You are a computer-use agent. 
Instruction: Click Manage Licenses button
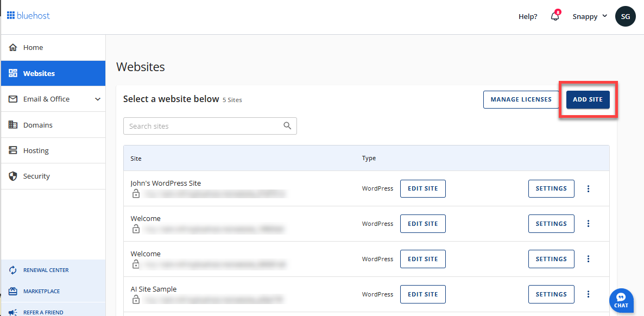[521, 100]
